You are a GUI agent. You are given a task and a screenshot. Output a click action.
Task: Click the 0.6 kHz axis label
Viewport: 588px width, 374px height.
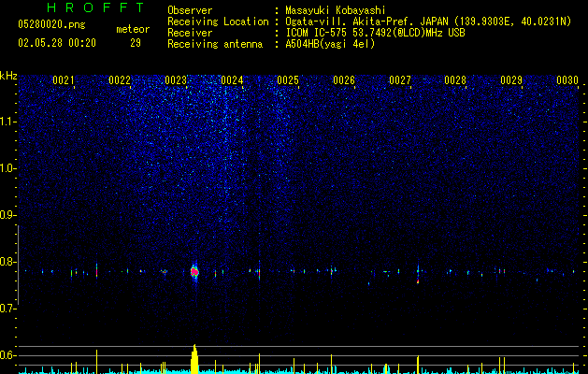tap(7, 355)
